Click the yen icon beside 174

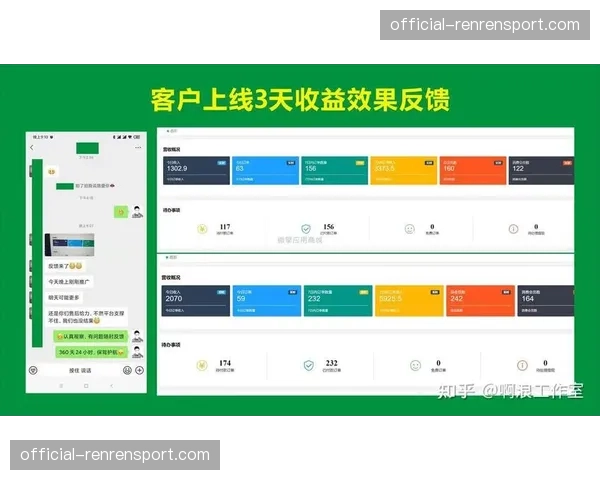point(202,365)
